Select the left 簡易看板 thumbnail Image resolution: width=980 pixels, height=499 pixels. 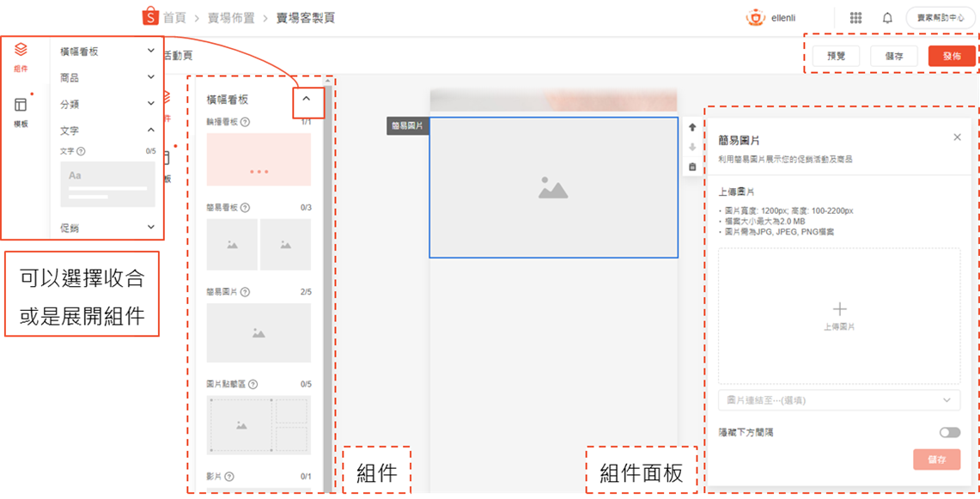coord(232,244)
